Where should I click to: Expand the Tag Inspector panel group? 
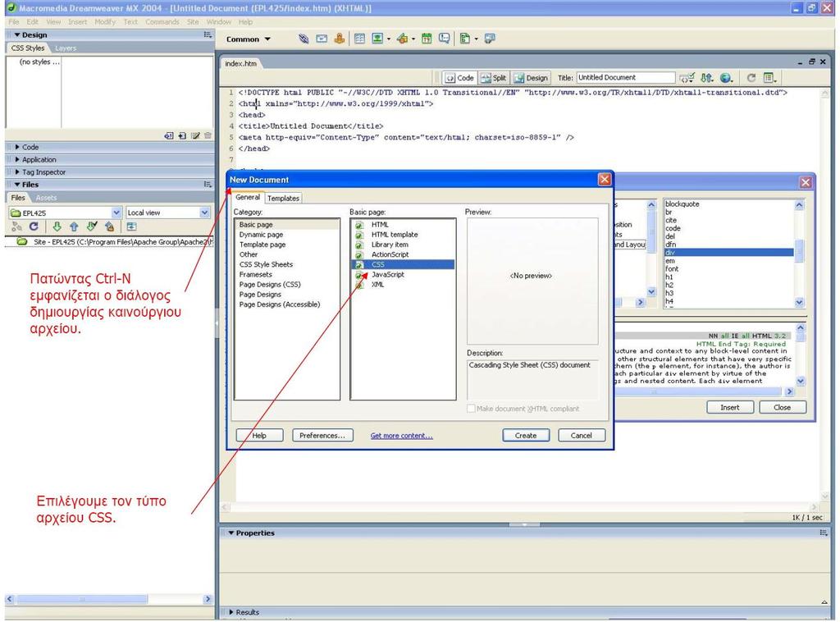point(18,172)
